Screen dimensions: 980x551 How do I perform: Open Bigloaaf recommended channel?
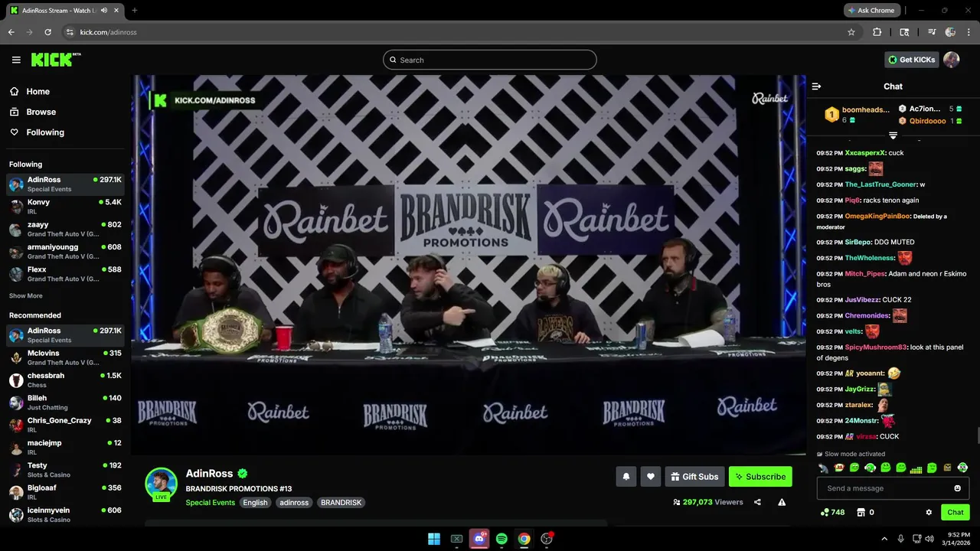tap(65, 492)
